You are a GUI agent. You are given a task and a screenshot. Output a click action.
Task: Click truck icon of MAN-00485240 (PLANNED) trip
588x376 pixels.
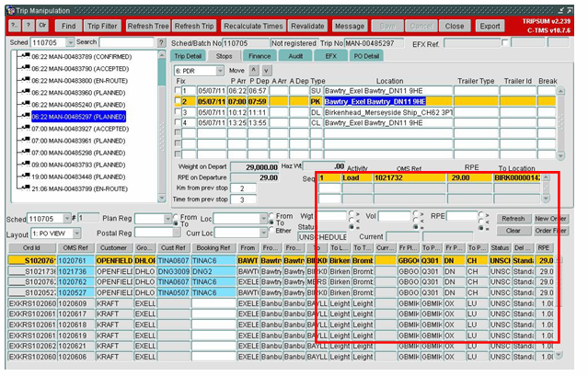point(26,104)
